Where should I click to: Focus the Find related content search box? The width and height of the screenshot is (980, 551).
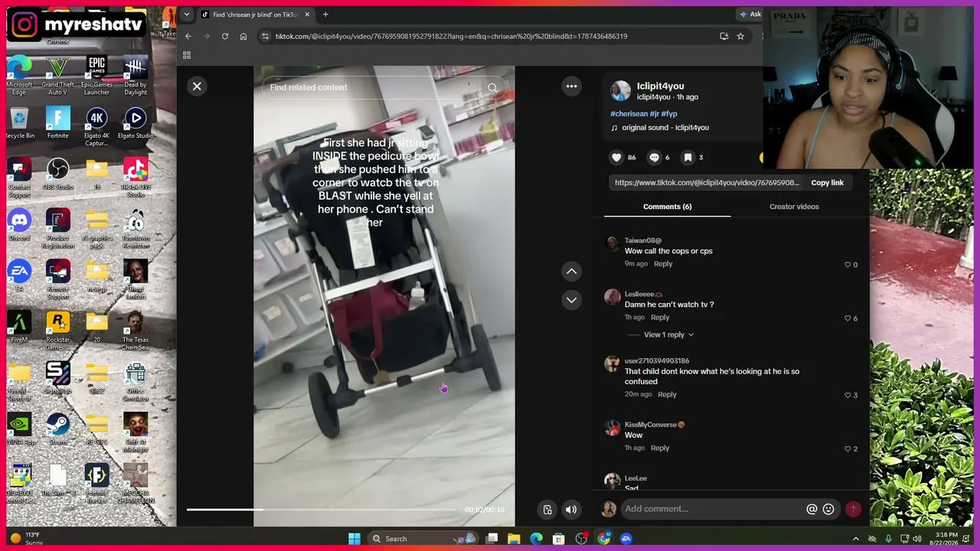[375, 87]
